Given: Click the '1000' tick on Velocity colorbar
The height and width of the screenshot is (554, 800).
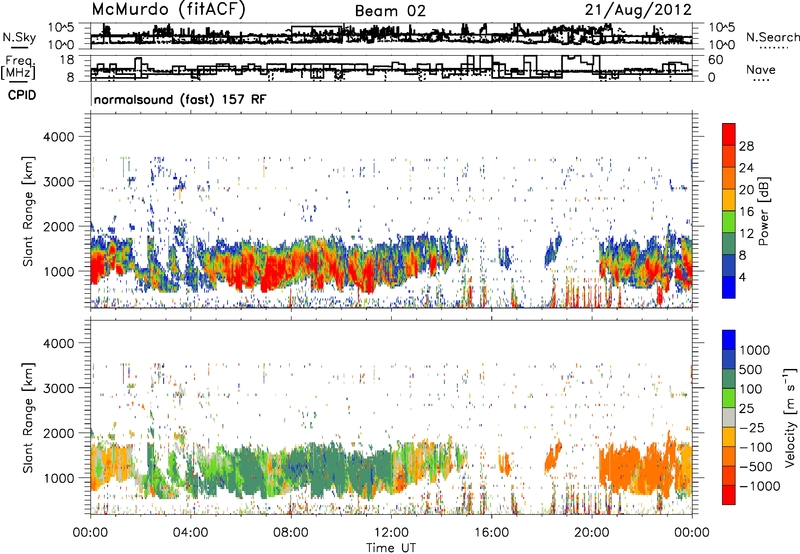Looking at the screenshot, I should (754, 350).
